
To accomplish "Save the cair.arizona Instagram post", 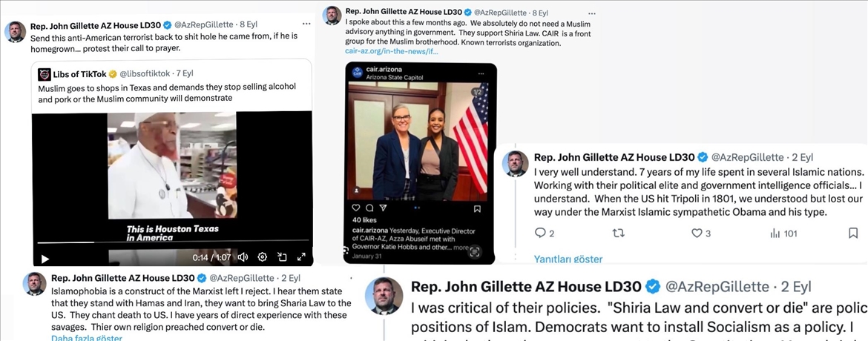I will coord(477,209).
